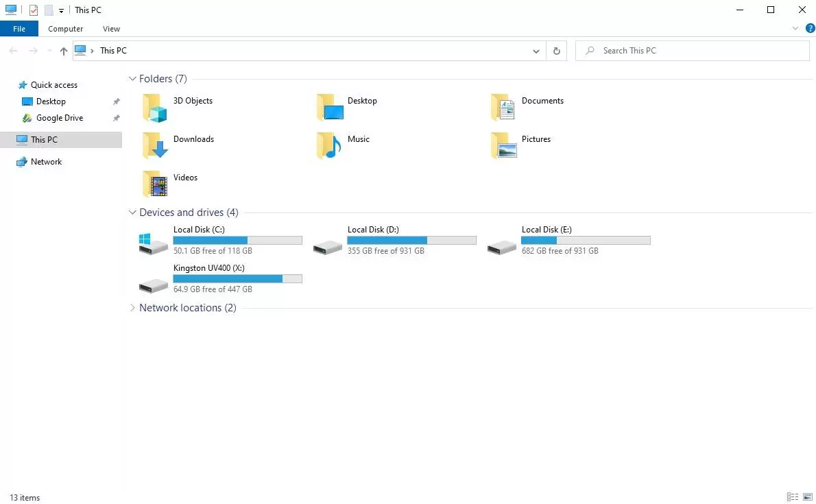Switch to the View tab
816x504 pixels.
111,28
